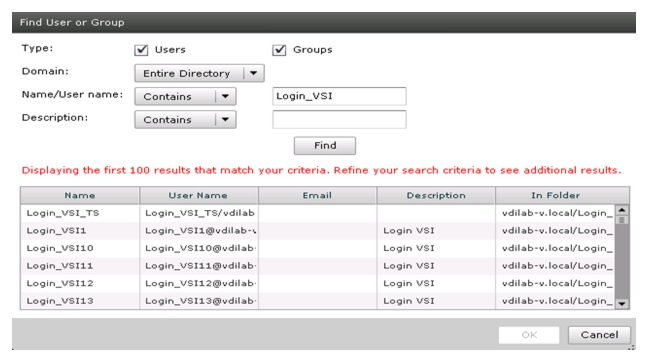Click the results scrollbar down arrow

point(622,304)
